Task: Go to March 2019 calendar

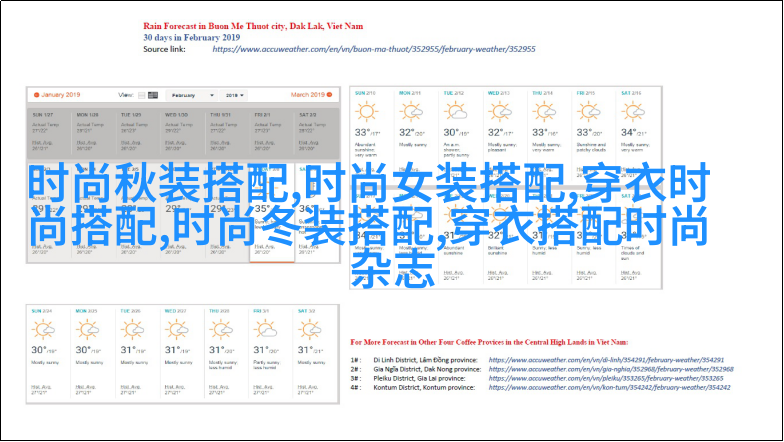Action: point(312,94)
